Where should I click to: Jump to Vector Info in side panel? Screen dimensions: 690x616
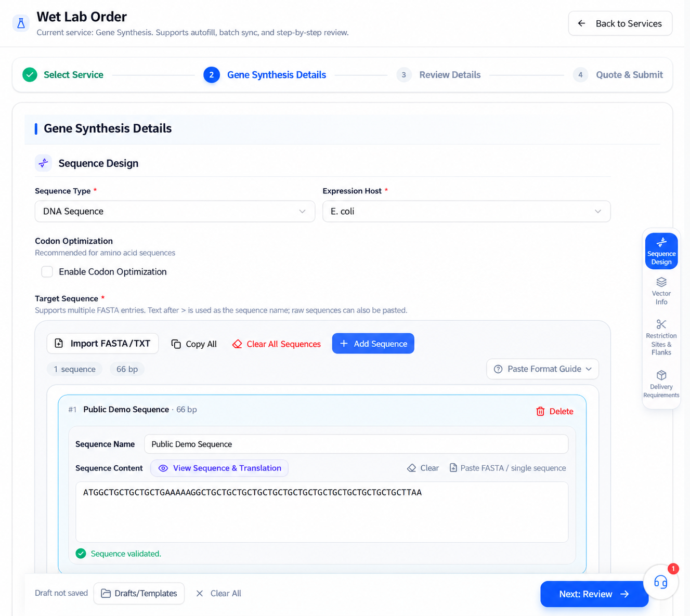click(x=661, y=291)
